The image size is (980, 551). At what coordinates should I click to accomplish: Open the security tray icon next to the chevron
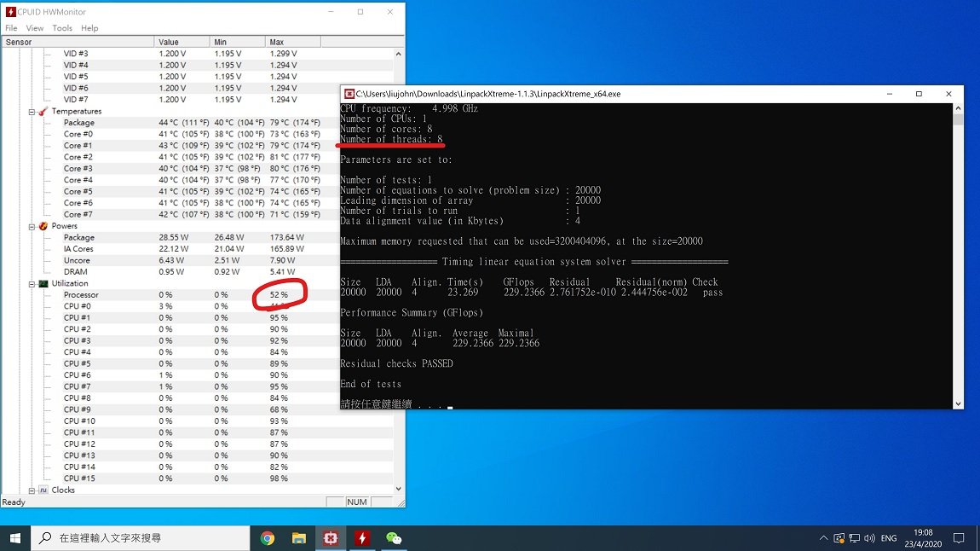click(x=839, y=538)
